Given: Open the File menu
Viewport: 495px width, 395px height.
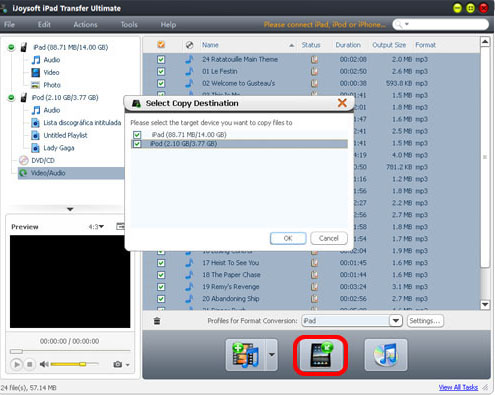Looking at the screenshot, I should (9, 24).
